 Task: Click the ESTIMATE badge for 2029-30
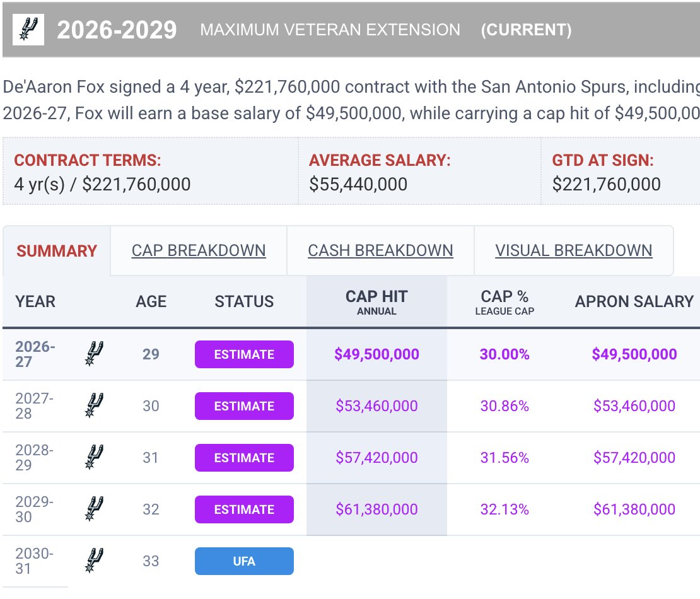pyautogui.click(x=244, y=509)
